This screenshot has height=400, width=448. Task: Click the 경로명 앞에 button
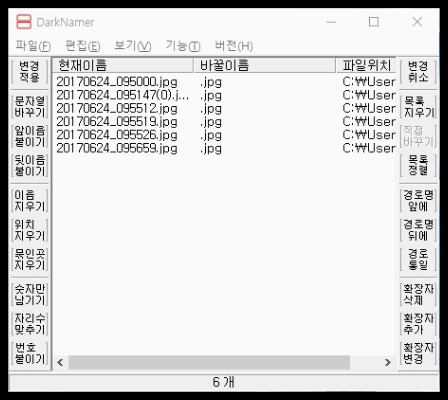point(418,200)
